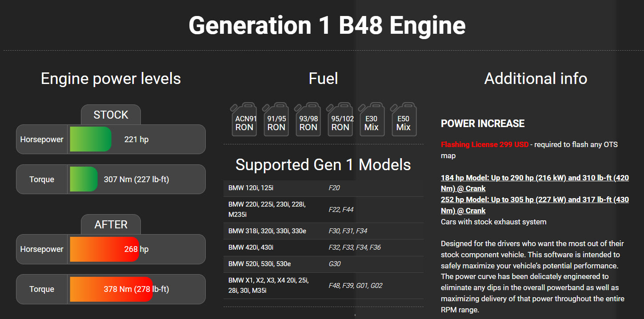Viewport: 644px width, 319px height.
Task: Click the stock Torque label
Action: (42, 179)
